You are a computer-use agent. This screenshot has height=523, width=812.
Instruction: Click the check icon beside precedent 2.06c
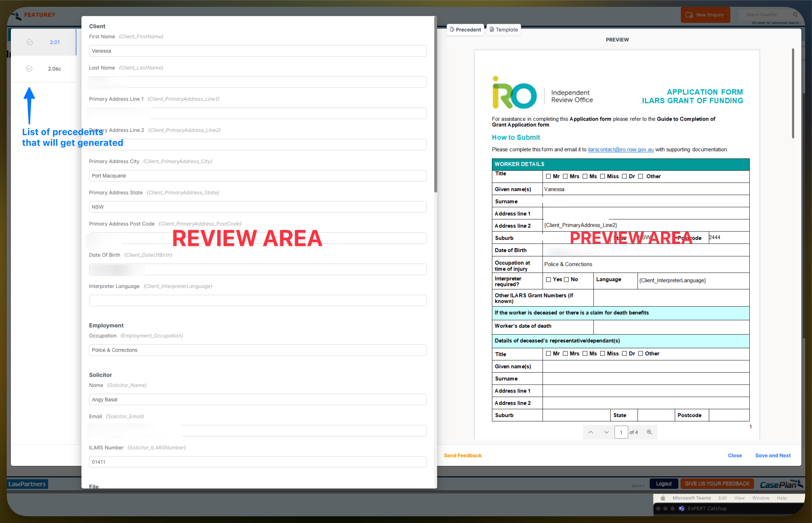29,69
